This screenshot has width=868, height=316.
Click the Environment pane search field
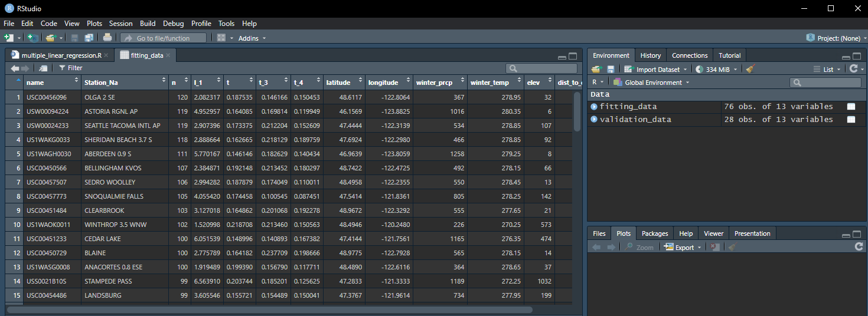click(825, 83)
